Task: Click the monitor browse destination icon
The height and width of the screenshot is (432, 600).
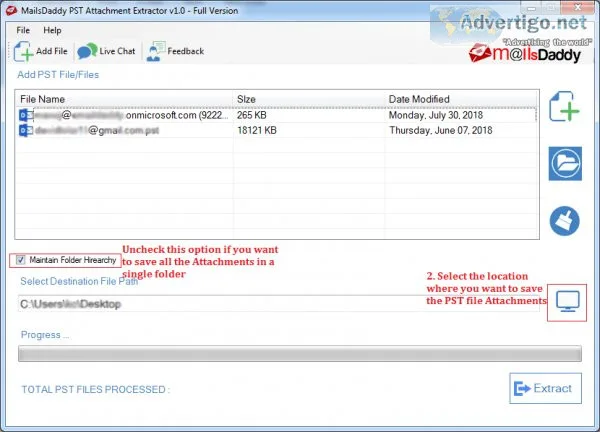Action: click(567, 302)
